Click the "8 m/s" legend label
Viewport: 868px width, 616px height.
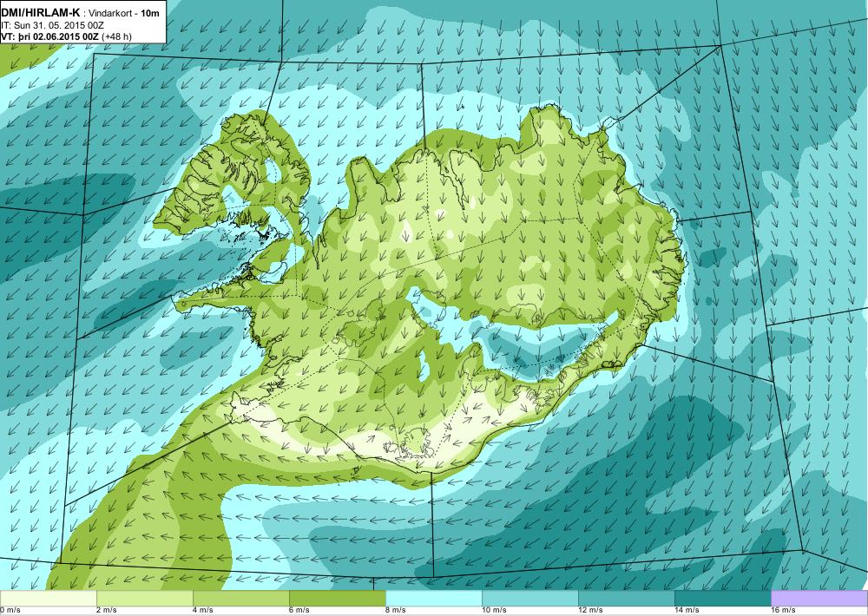(x=395, y=611)
